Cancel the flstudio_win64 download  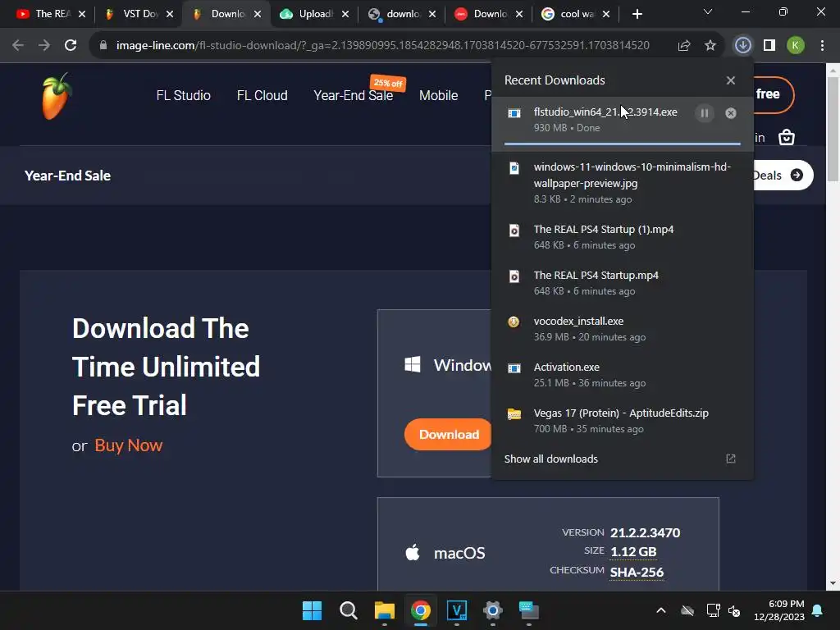731,113
